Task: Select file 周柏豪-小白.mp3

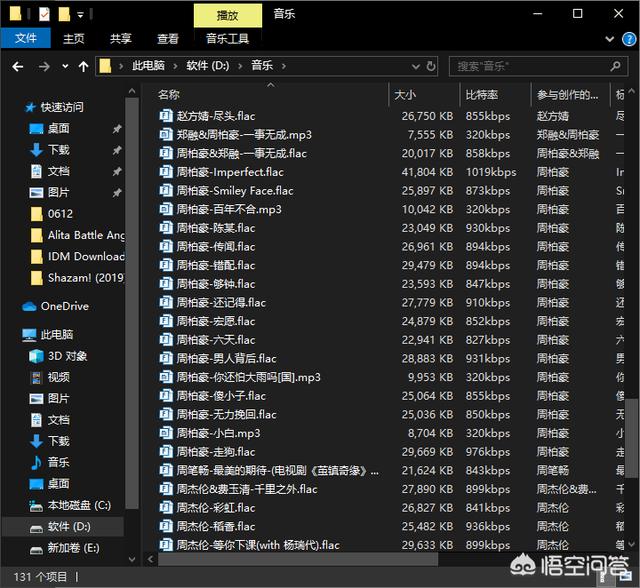Action: point(218,433)
